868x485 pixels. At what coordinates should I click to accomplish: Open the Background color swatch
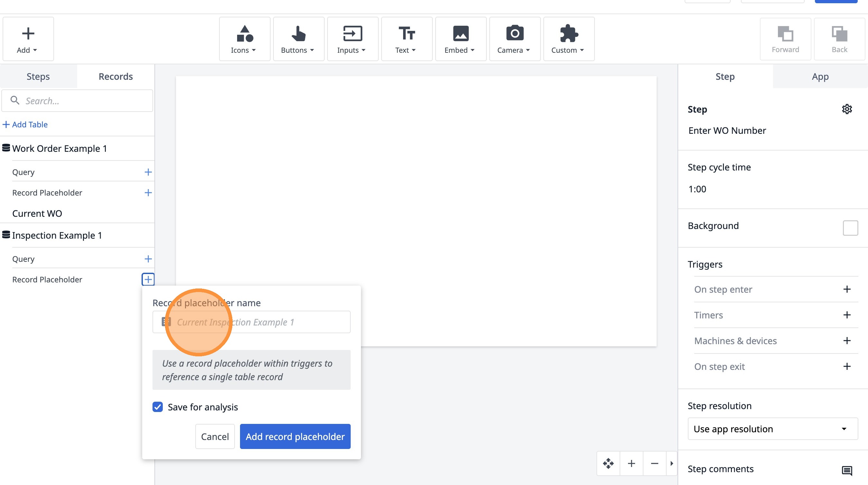point(850,228)
